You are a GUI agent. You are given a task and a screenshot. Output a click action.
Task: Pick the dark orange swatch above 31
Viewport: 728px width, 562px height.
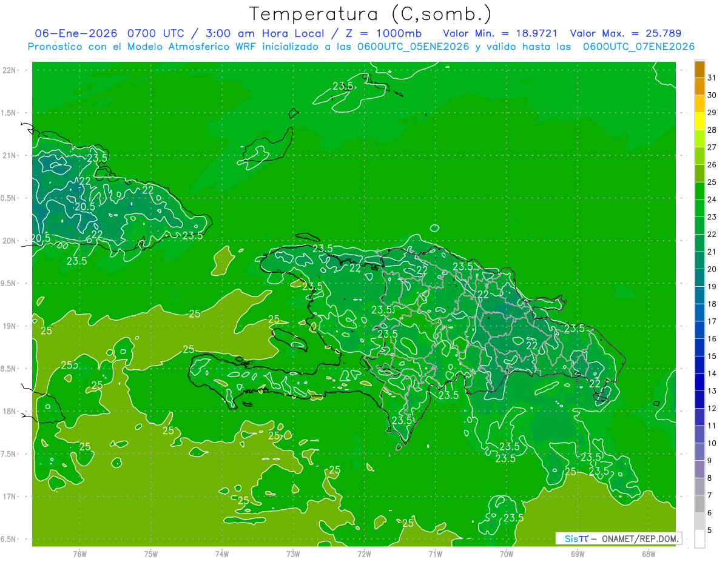click(699, 69)
